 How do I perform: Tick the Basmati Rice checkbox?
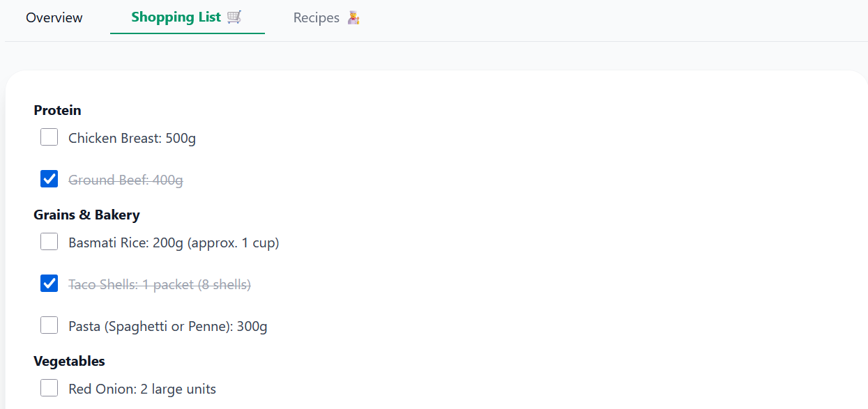pos(49,242)
